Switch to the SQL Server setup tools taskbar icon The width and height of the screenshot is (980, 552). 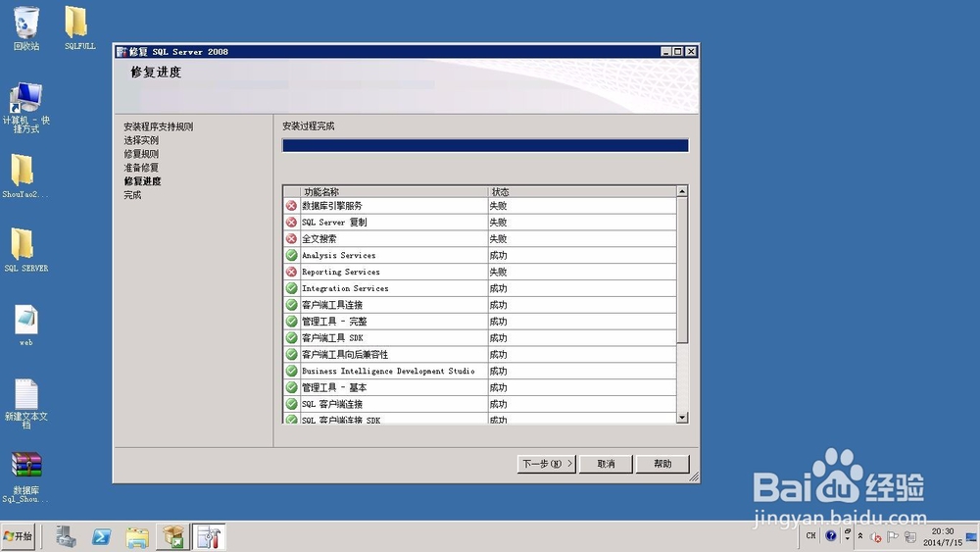click(209, 537)
